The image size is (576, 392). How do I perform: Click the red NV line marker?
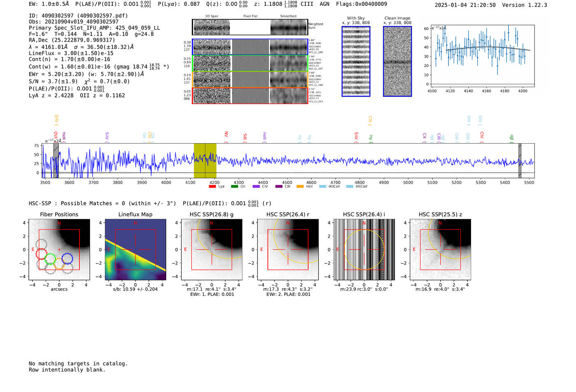coord(226,137)
